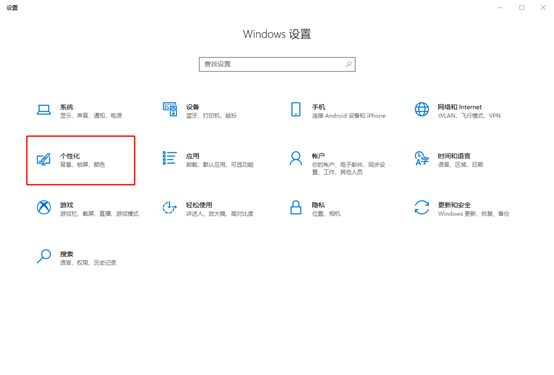Screen dimensions: 554x375
Task: Open the 轻松使用 (Ease of Access) icon
Action: (x=170, y=207)
